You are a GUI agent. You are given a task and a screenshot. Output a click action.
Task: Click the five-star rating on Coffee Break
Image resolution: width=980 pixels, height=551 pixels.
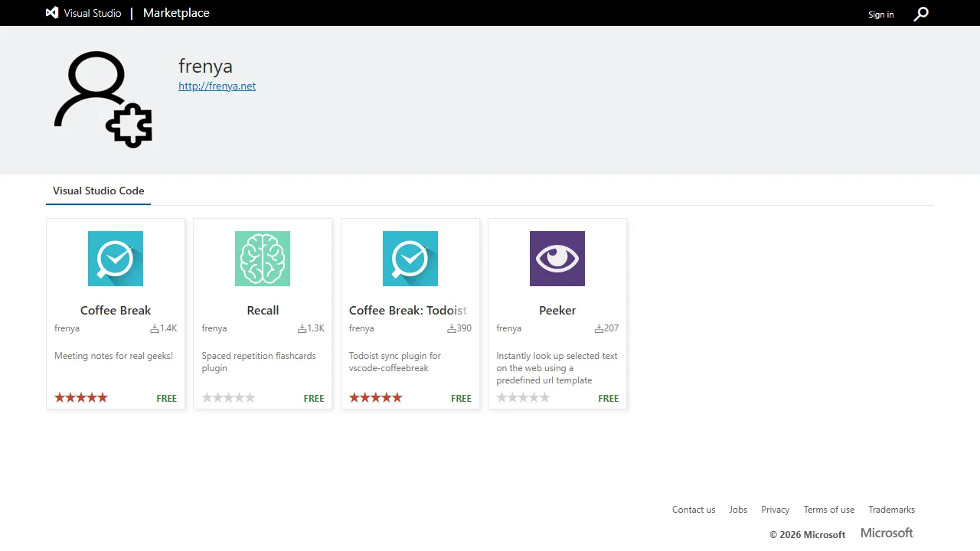[x=80, y=397]
